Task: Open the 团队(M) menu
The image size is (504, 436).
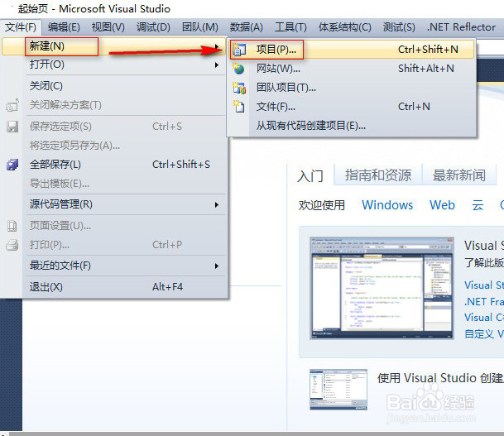Action: 200,27
